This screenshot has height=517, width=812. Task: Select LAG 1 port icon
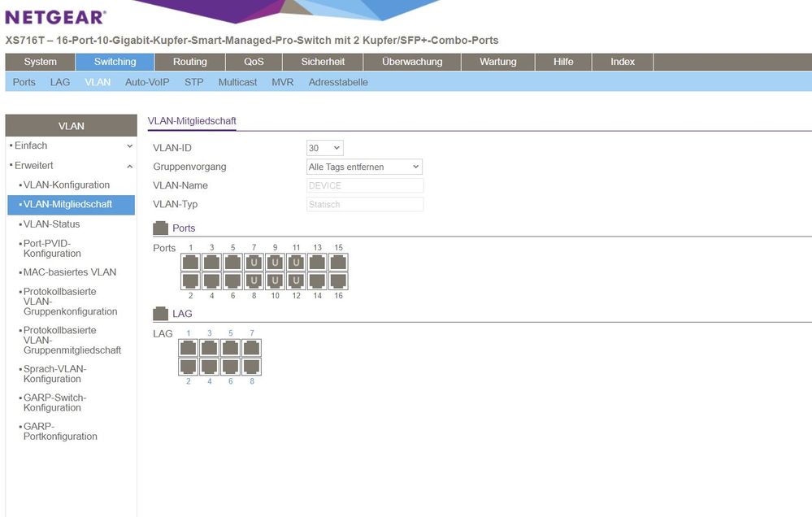coord(188,348)
